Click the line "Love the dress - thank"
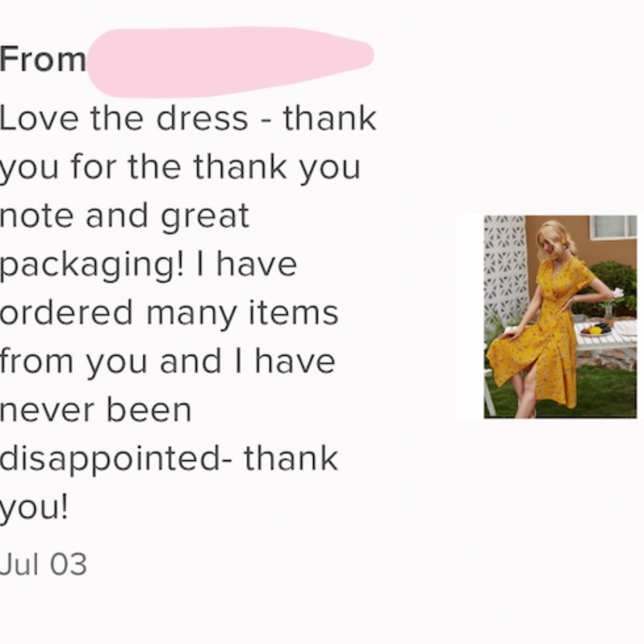644x644 pixels. click(x=187, y=118)
